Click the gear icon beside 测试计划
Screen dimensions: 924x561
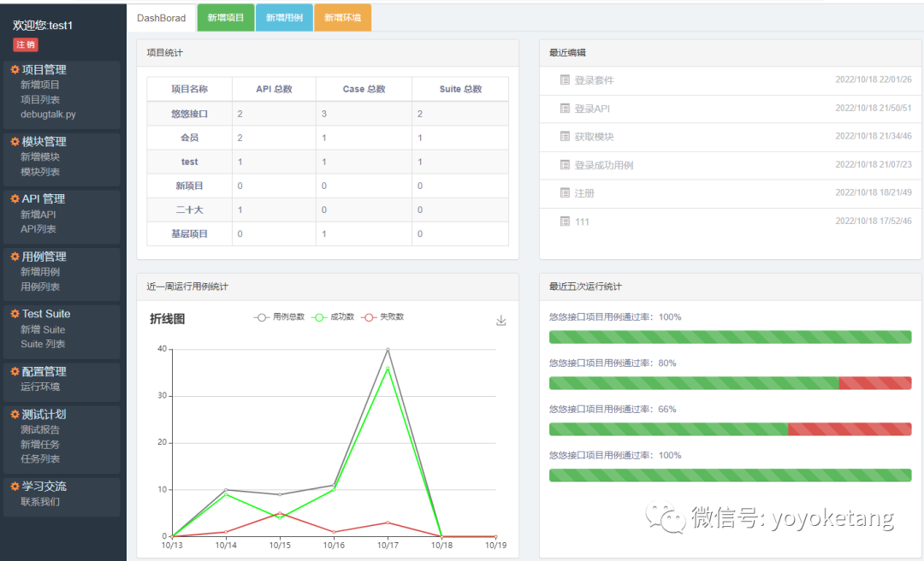(x=15, y=414)
